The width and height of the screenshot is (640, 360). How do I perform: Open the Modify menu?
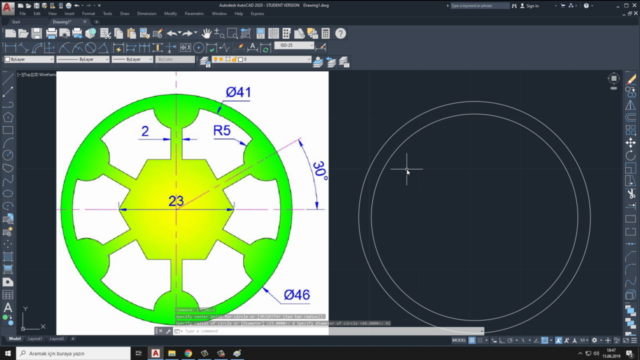(x=170, y=14)
